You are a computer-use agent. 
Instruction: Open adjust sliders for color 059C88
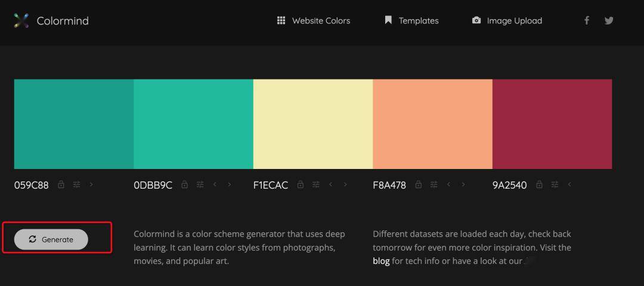coord(76,184)
